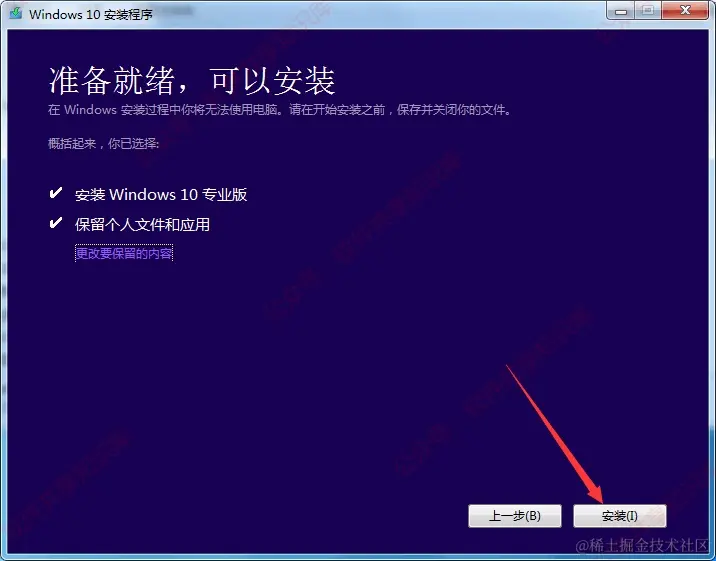Go back with the 上一步(B) button

515,516
